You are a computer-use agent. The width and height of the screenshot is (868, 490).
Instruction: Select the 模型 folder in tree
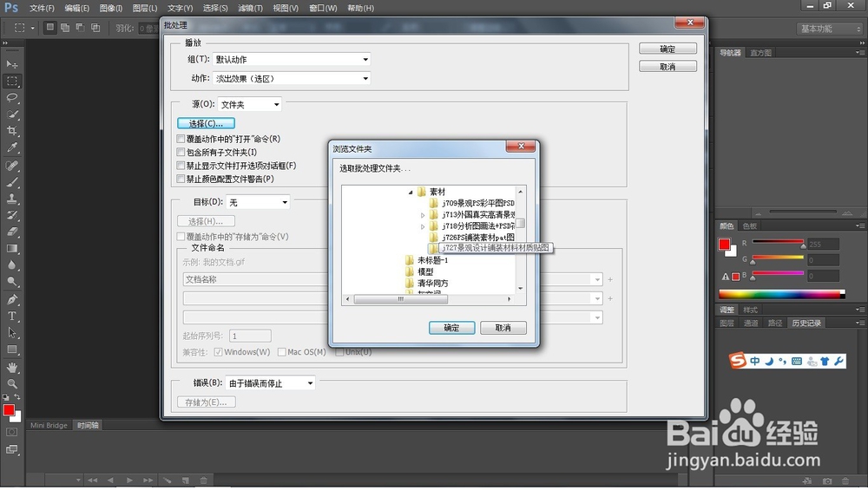pyautogui.click(x=425, y=271)
